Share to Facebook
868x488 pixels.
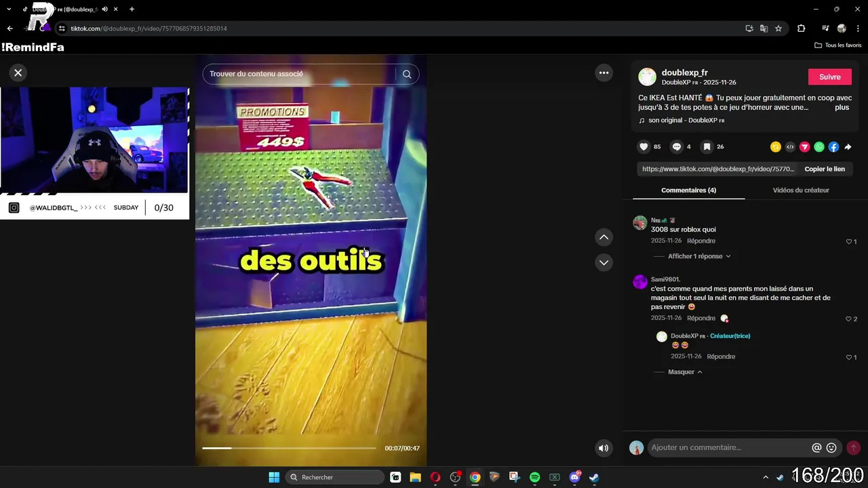pyautogui.click(x=833, y=147)
